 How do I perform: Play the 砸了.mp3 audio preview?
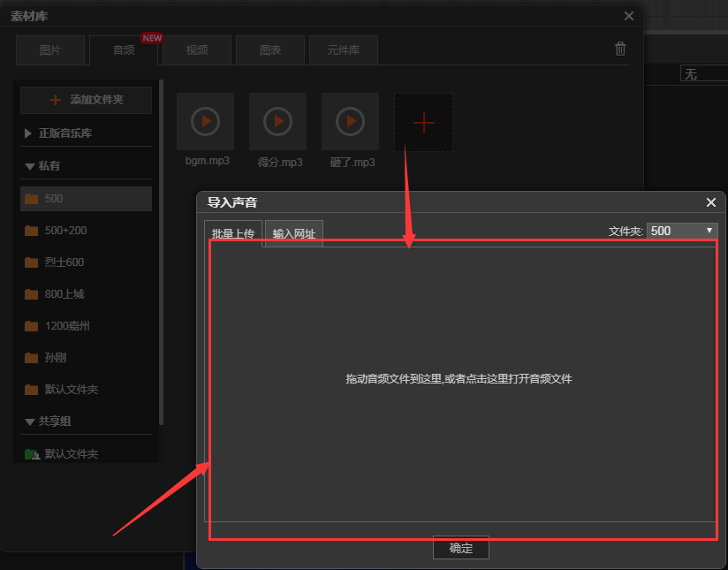tap(350, 121)
